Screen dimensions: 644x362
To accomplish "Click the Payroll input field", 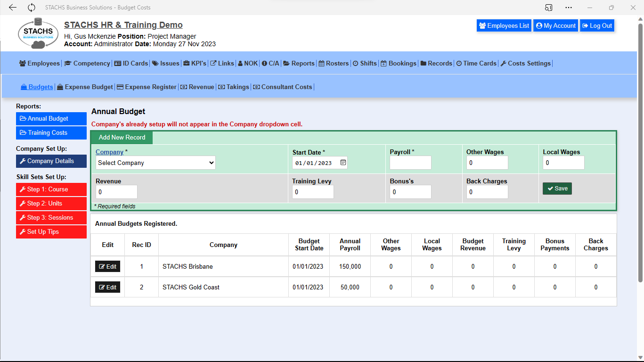I will (410, 163).
